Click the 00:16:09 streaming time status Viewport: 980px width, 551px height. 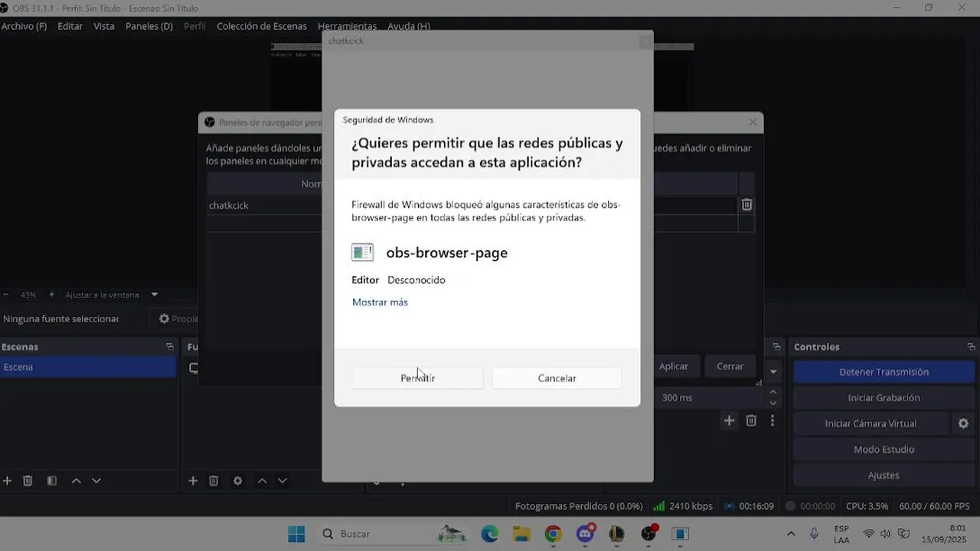click(x=750, y=506)
